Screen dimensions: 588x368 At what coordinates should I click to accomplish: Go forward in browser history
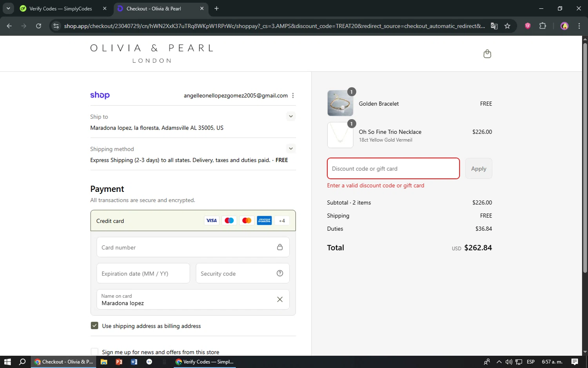click(x=24, y=26)
